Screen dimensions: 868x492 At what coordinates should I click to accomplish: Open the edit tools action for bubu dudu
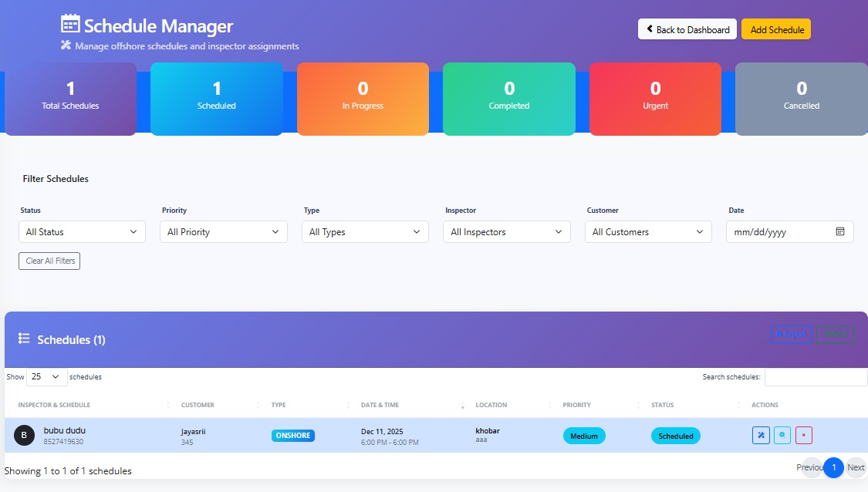pyautogui.click(x=761, y=435)
